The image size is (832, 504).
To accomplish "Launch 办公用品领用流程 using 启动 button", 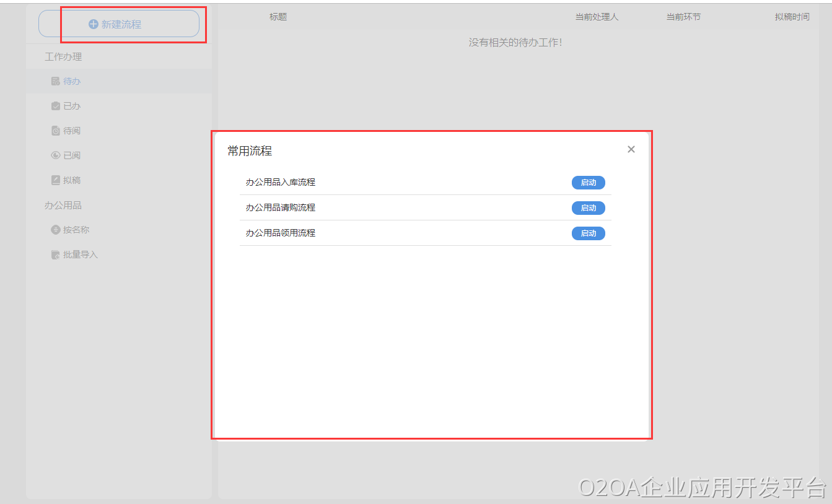I will point(588,233).
